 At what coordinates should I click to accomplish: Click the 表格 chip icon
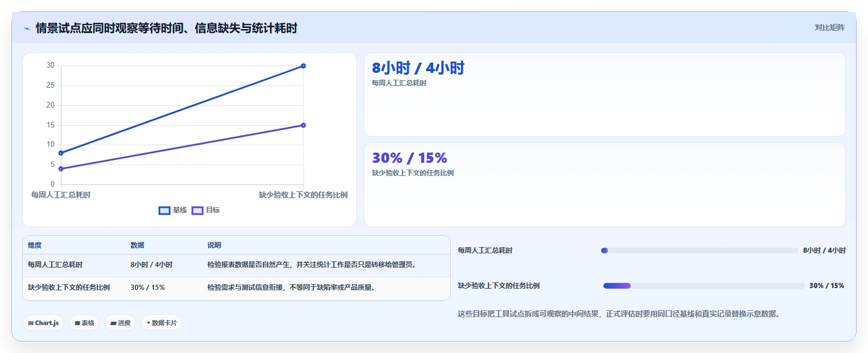[x=77, y=323]
